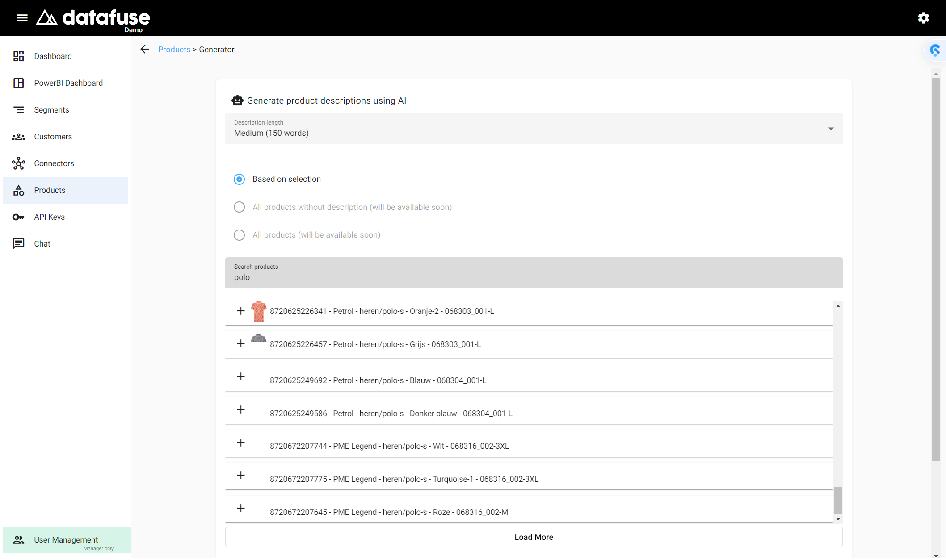Add product 8720672207645 with plus icon
This screenshot has width=946, height=560.
241,508
